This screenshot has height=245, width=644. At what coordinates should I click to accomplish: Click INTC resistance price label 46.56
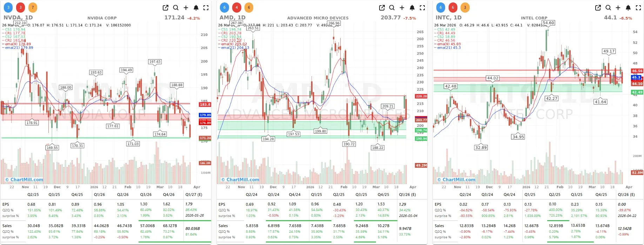click(637, 71)
